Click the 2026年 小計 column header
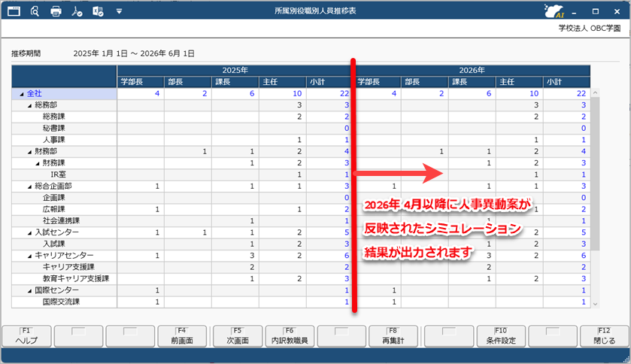This screenshot has width=631, height=364. 566,82
